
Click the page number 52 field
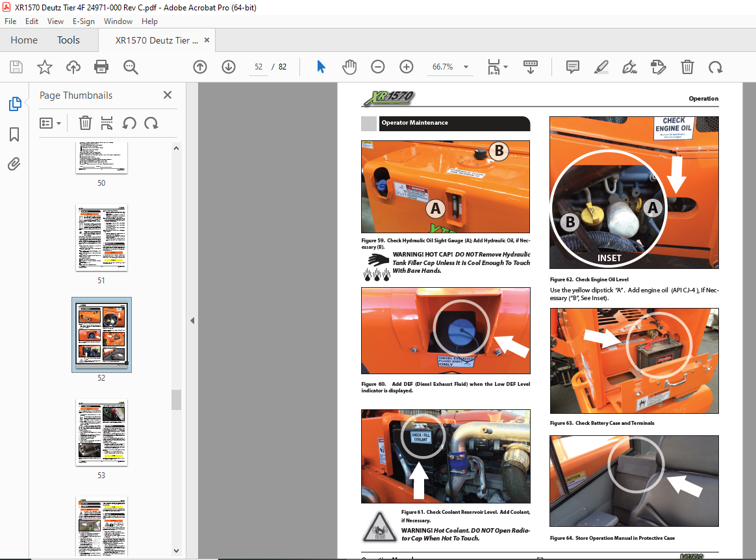(258, 67)
